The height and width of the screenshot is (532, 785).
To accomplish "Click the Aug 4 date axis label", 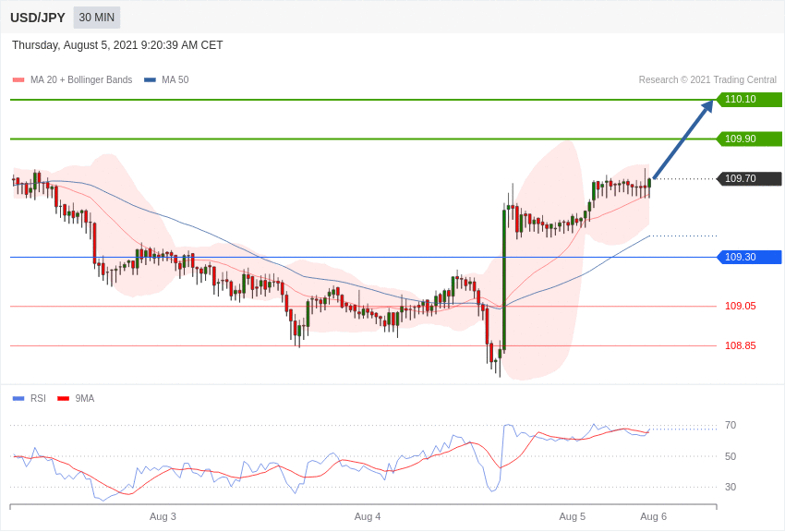I will tap(368, 516).
